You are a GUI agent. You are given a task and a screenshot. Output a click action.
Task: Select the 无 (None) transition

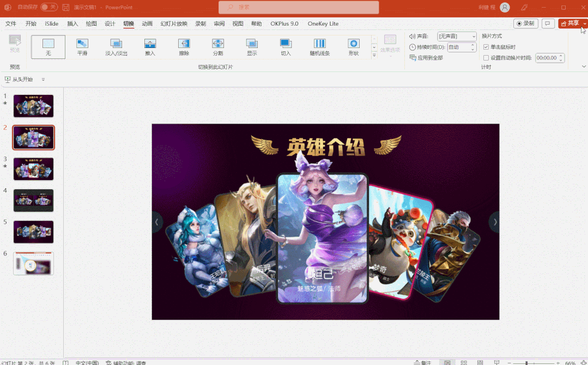click(48, 47)
